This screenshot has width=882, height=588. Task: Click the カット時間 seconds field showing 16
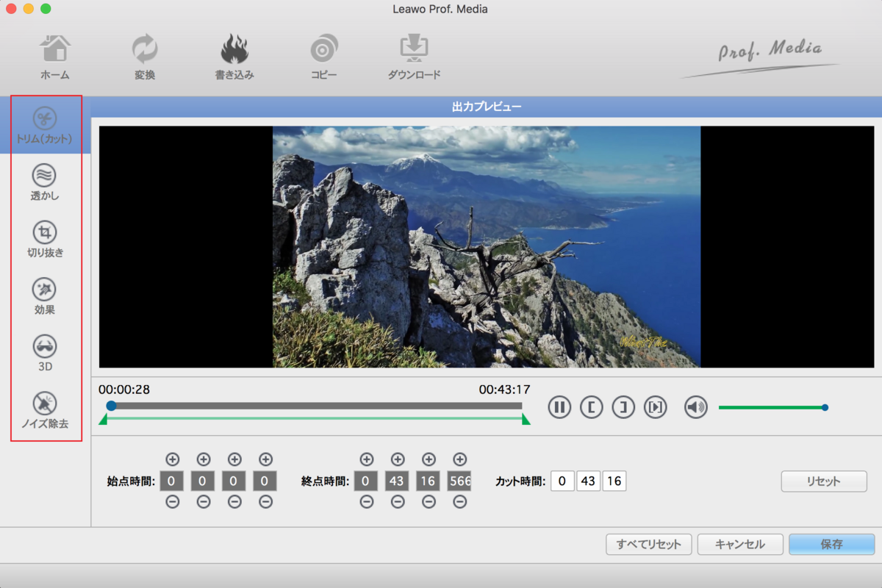(x=614, y=481)
